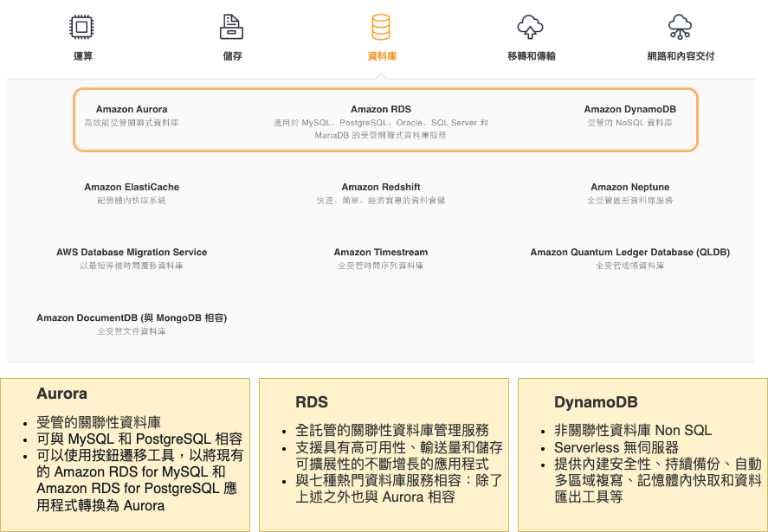Select Amazon DynamoDB in the highlighted row
Viewport: 768px width, 532px height.
pyautogui.click(x=629, y=110)
